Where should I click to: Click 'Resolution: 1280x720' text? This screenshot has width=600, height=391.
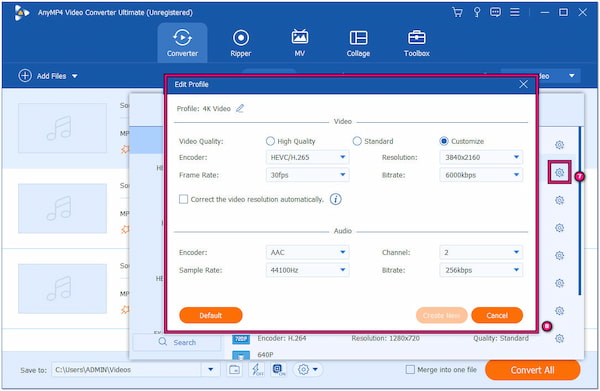[x=386, y=338]
